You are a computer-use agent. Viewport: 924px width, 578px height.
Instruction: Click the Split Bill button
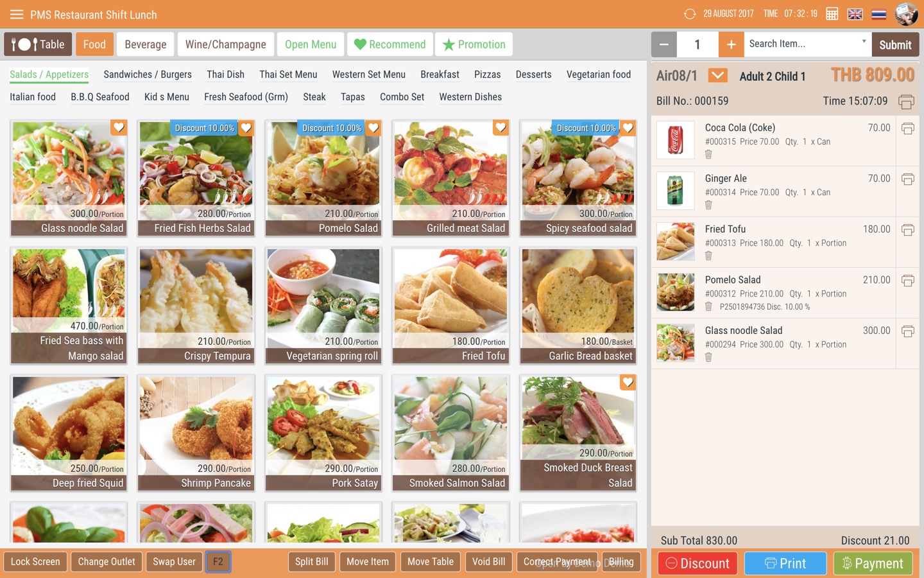click(312, 561)
